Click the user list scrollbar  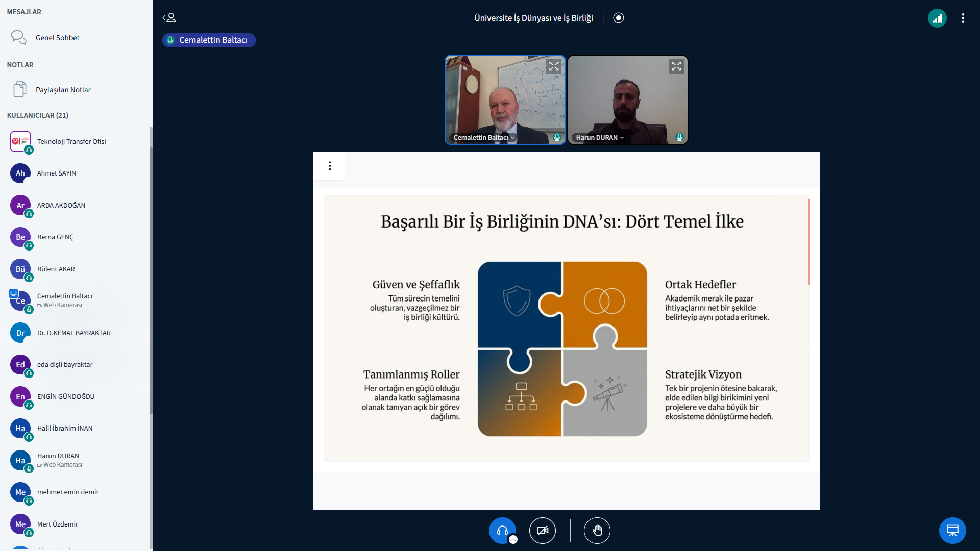pyautogui.click(x=151, y=281)
